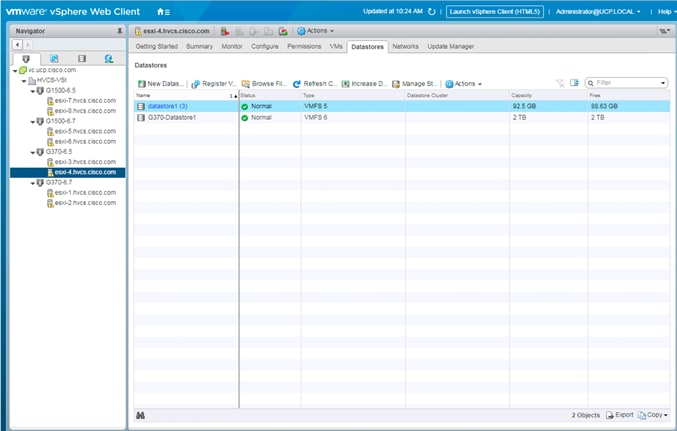The width and height of the screenshot is (677, 431).
Task: Open datastores list Actions dropdown
Action: coord(463,84)
